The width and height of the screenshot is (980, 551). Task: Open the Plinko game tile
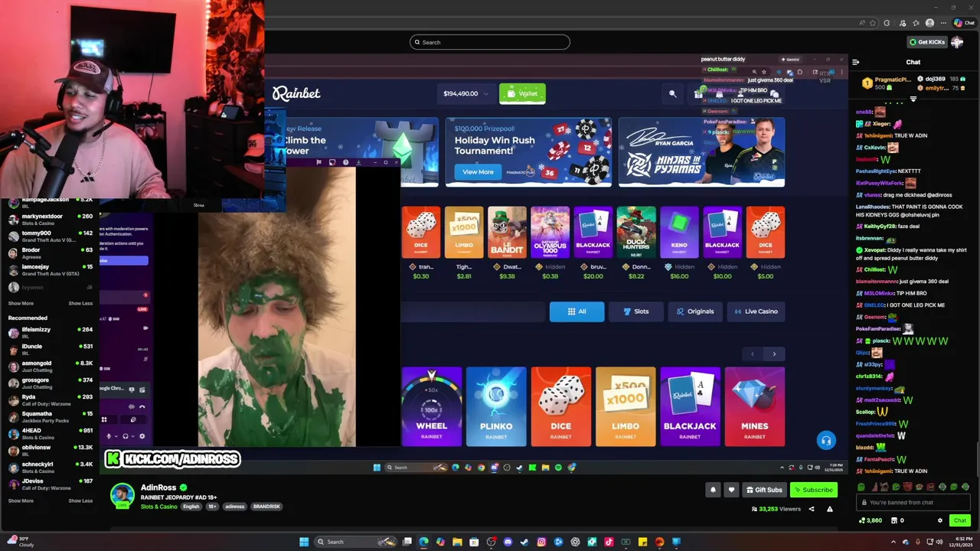pyautogui.click(x=496, y=406)
